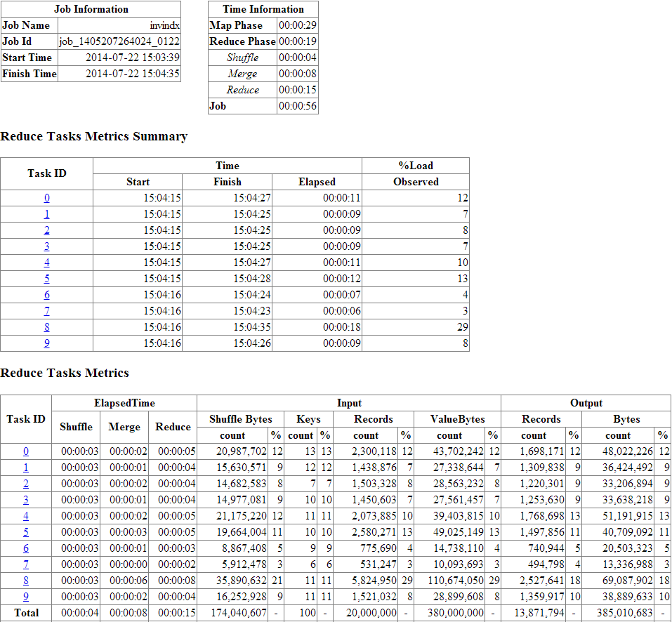The height and width of the screenshot is (622, 672).
Task: Click total output bytes '385,010,683'
Action: click(x=625, y=613)
